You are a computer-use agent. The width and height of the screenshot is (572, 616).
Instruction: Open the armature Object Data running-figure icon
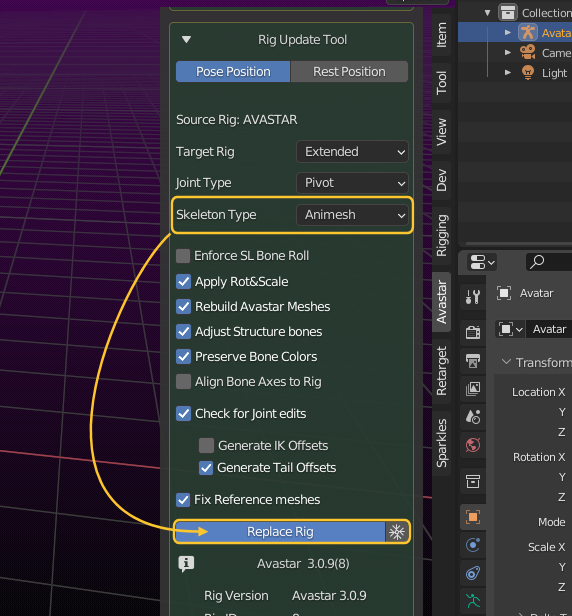[473, 601]
